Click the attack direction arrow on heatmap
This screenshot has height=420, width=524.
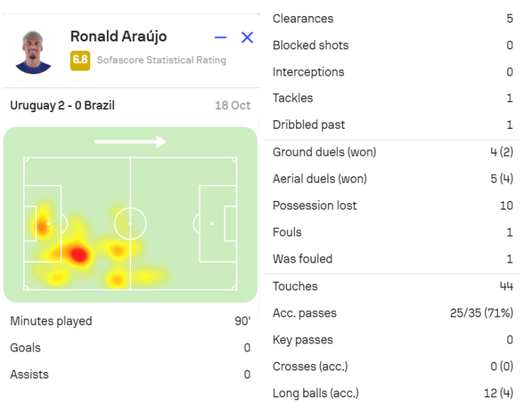point(130,141)
